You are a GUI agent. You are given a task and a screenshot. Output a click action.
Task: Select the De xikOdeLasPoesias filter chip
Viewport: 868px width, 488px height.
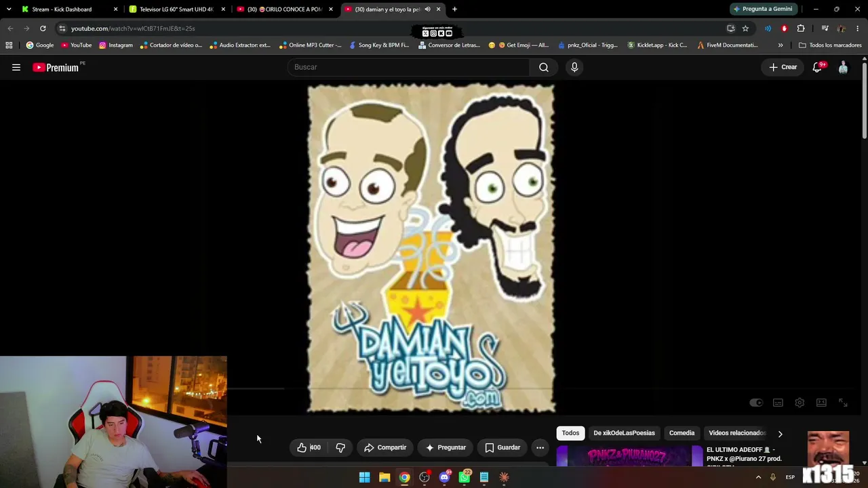point(624,433)
